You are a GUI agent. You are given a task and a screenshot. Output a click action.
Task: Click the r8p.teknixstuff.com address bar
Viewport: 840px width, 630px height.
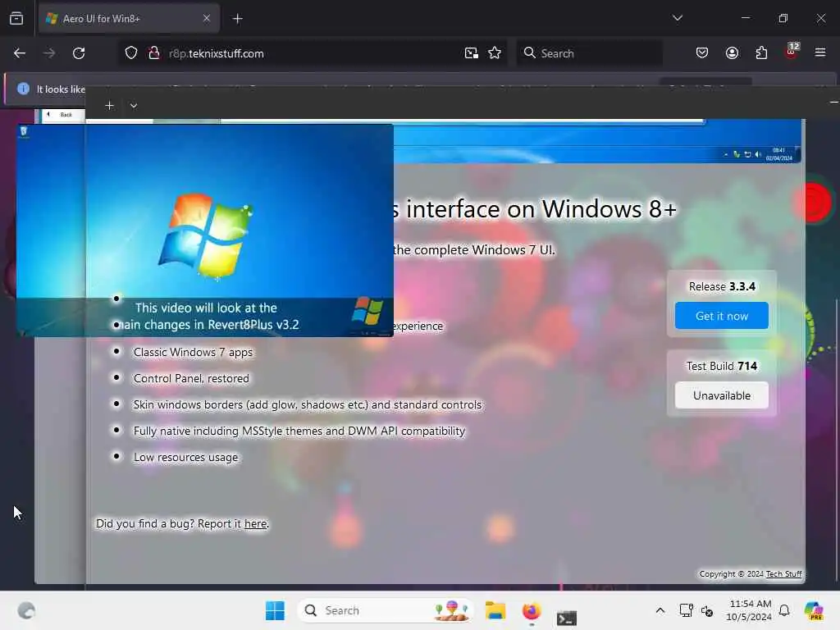(311, 53)
